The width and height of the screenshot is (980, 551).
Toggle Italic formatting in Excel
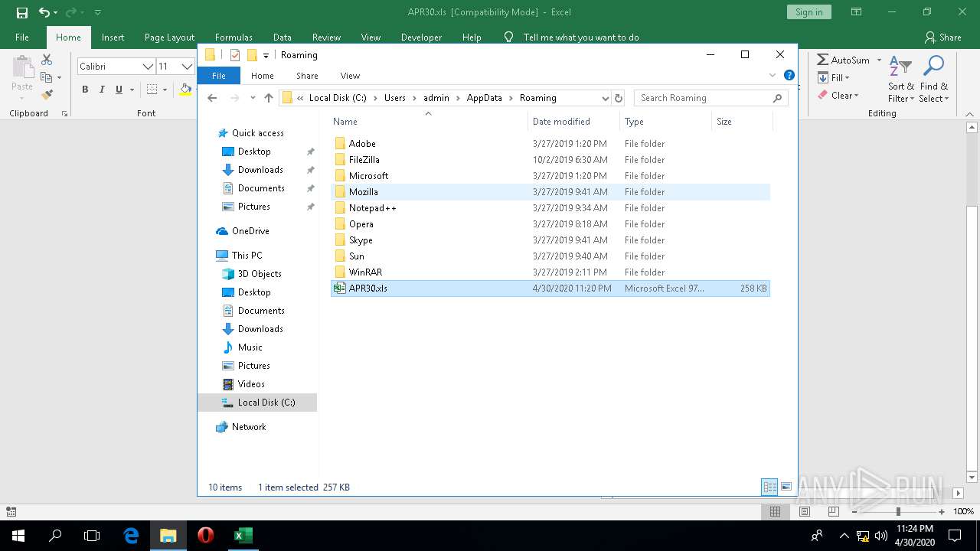tap(102, 90)
